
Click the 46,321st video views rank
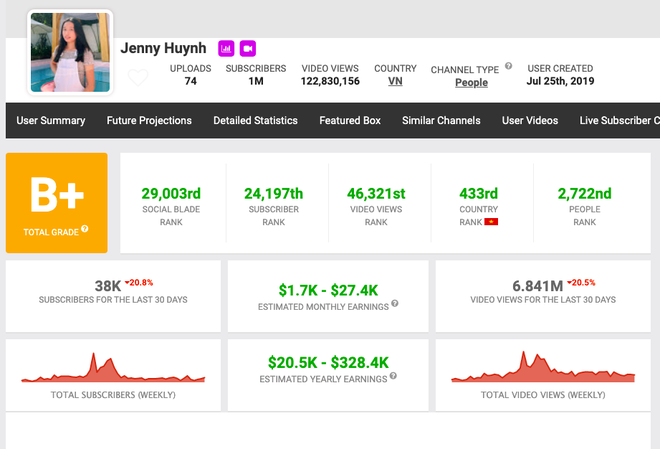click(376, 194)
